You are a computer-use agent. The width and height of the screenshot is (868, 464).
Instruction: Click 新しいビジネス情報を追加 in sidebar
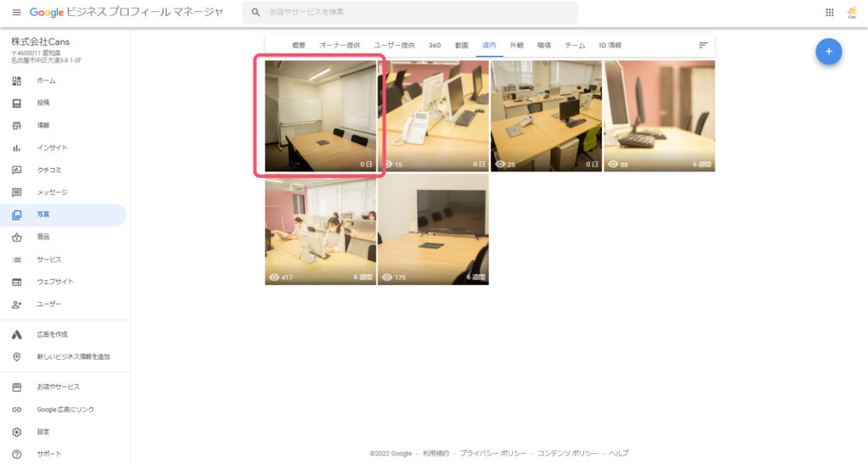pos(73,357)
